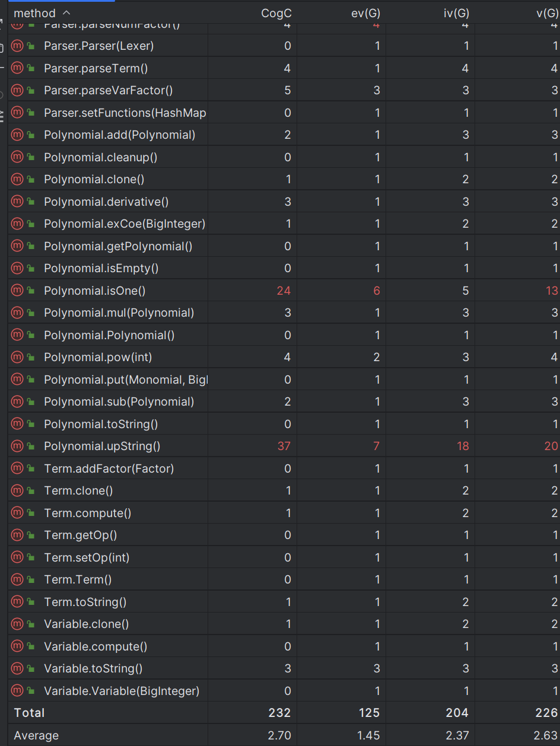Click method icon of Polynomial.derivative()

[17, 202]
